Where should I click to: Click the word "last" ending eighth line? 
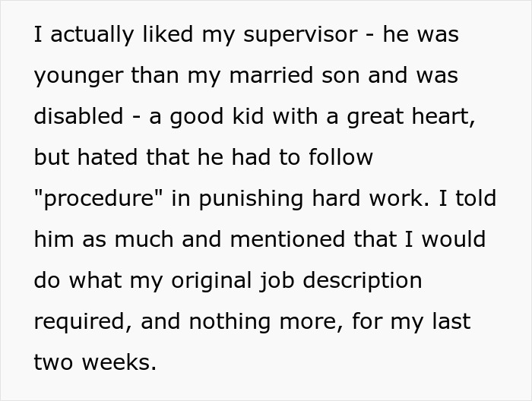click(451, 320)
